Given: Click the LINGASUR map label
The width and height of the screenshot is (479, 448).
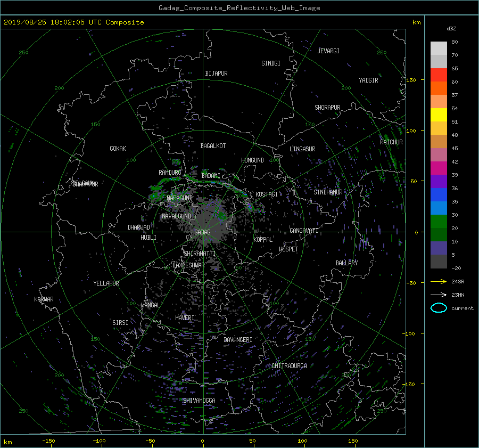Looking at the screenshot, I should 302,149.
